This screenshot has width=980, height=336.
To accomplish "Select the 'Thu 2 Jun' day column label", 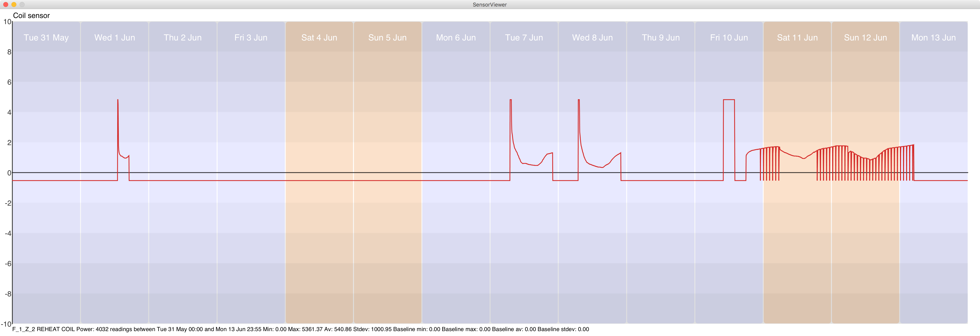I will click(x=183, y=38).
